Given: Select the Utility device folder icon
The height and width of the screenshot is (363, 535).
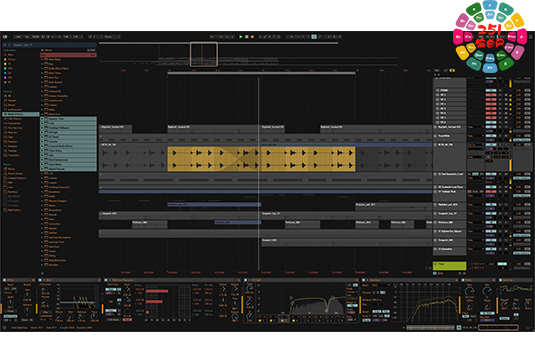Looking at the screenshot, I should click(x=46, y=256).
